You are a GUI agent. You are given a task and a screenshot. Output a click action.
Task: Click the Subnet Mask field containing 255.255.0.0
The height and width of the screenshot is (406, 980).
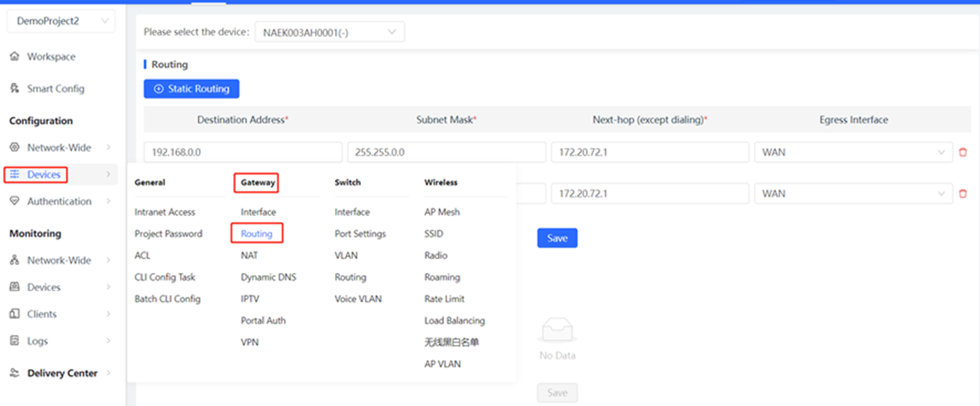coord(446,152)
